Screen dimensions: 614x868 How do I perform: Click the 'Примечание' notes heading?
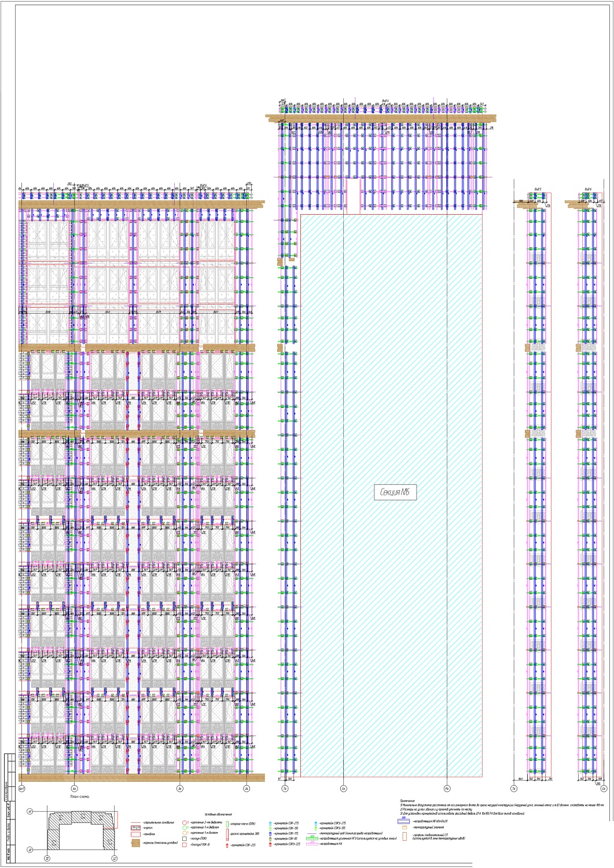click(408, 801)
